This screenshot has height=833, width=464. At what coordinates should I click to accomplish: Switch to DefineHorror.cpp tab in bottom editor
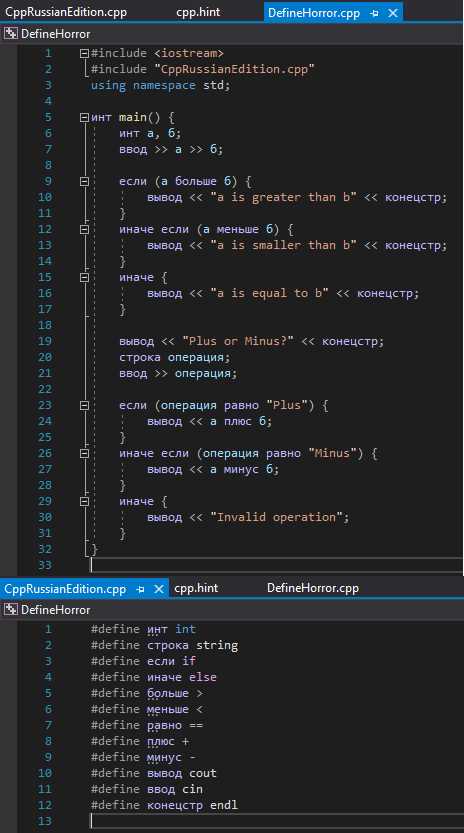coord(313,588)
